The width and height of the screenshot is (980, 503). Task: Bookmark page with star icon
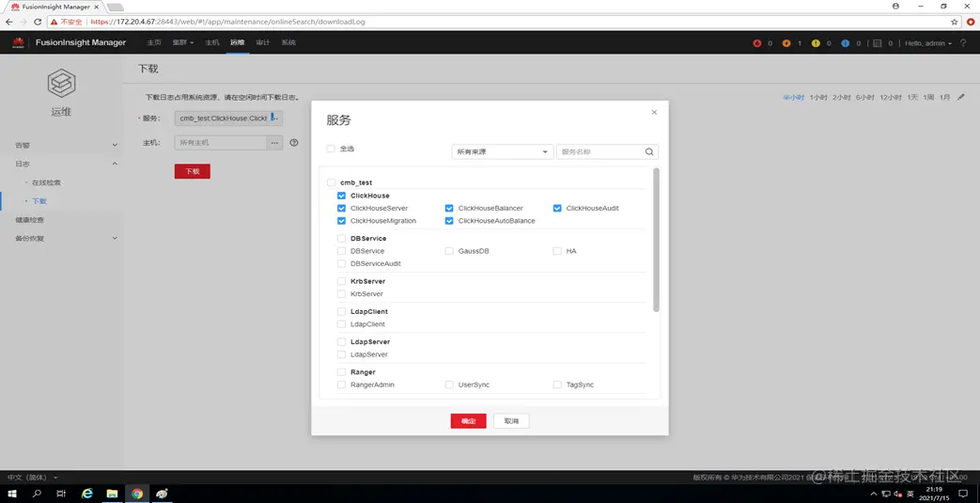click(x=955, y=22)
